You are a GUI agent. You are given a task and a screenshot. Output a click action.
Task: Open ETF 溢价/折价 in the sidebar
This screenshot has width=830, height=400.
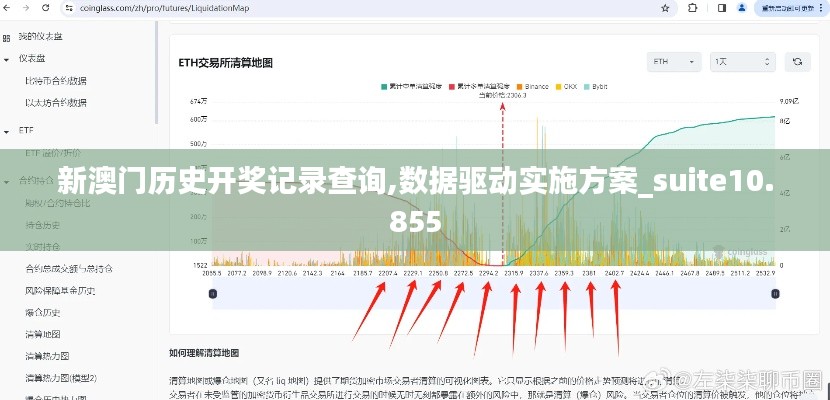[53, 153]
